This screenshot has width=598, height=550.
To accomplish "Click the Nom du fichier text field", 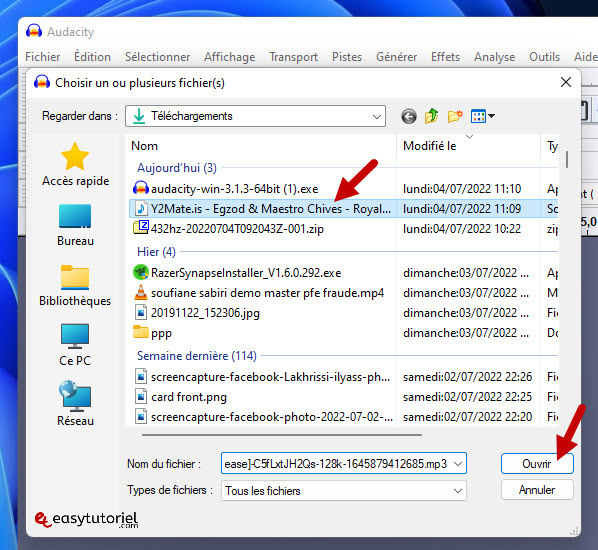I will pos(336,464).
